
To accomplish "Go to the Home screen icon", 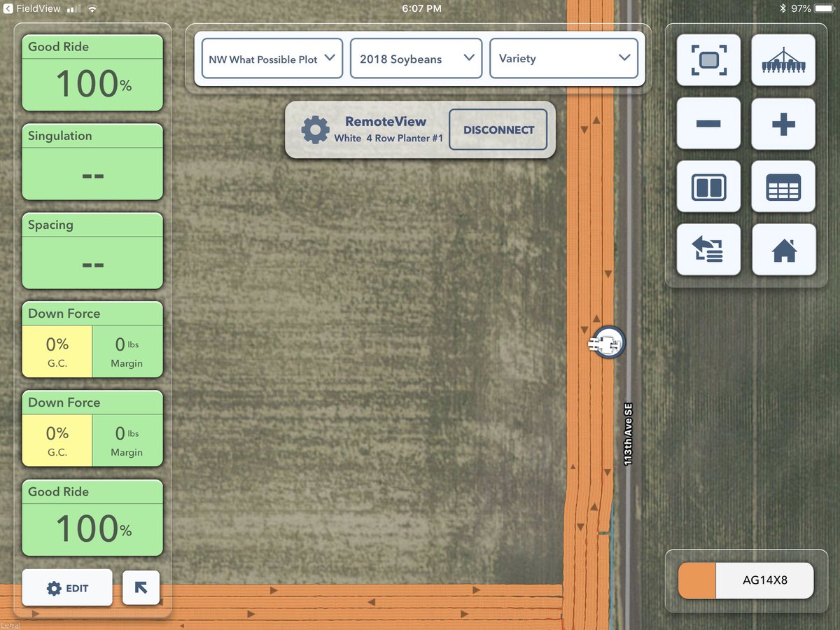I will tap(783, 250).
